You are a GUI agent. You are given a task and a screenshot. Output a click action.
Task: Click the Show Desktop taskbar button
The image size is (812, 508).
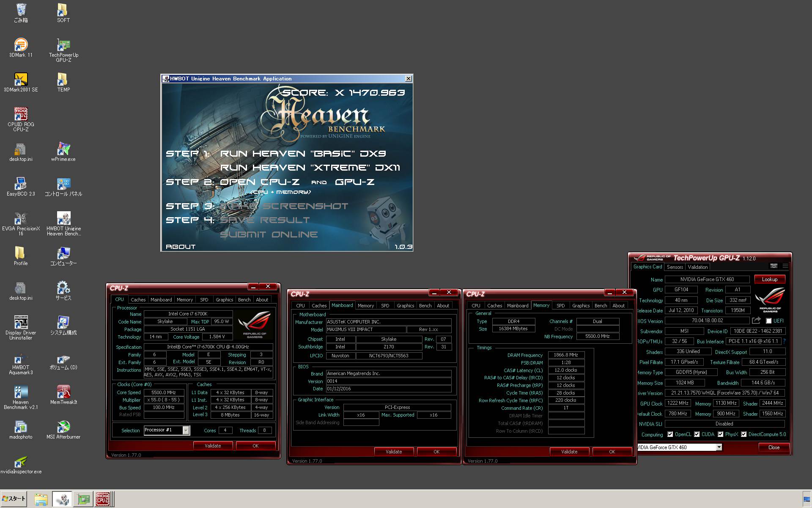pyautogui.click(x=807, y=499)
